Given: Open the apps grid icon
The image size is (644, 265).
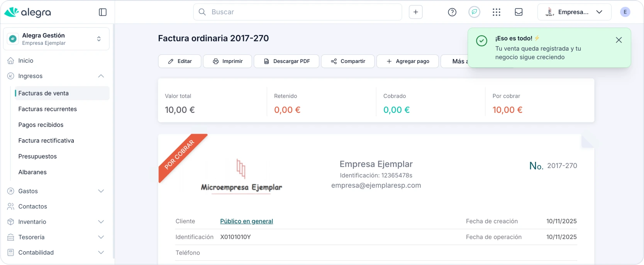Looking at the screenshot, I should [x=497, y=12].
